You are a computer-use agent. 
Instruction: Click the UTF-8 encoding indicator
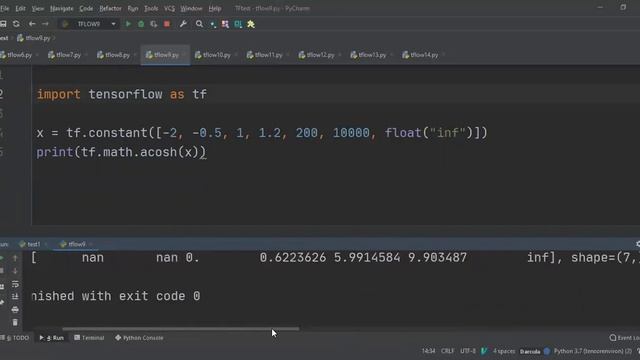(x=468, y=351)
